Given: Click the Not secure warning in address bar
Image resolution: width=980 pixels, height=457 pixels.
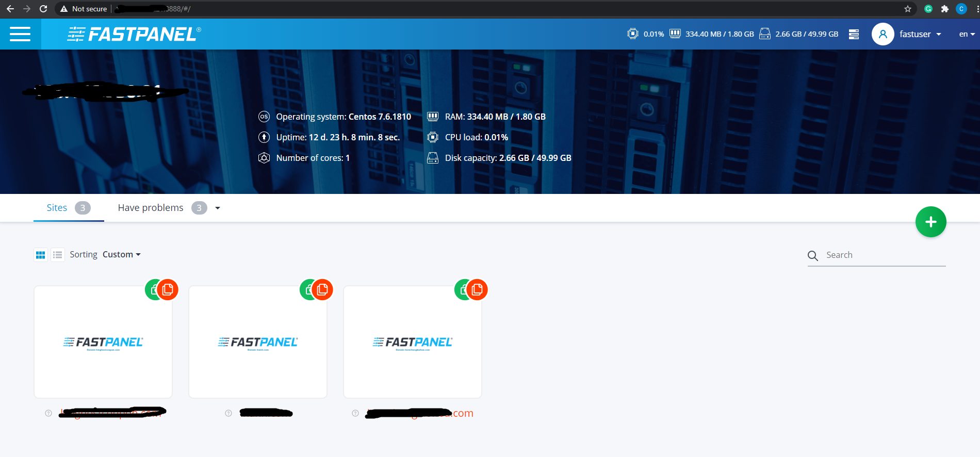Looking at the screenshot, I should pos(84,9).
